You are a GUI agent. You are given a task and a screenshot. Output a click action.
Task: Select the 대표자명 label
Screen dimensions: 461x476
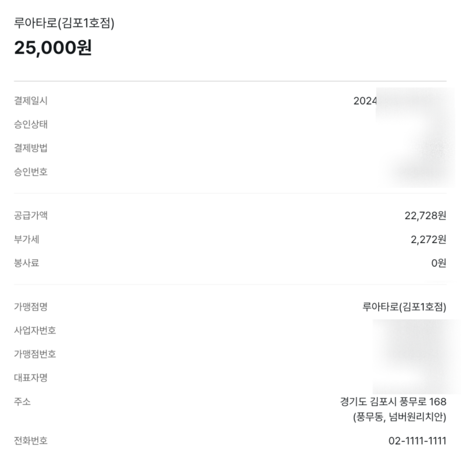point(30,378)
